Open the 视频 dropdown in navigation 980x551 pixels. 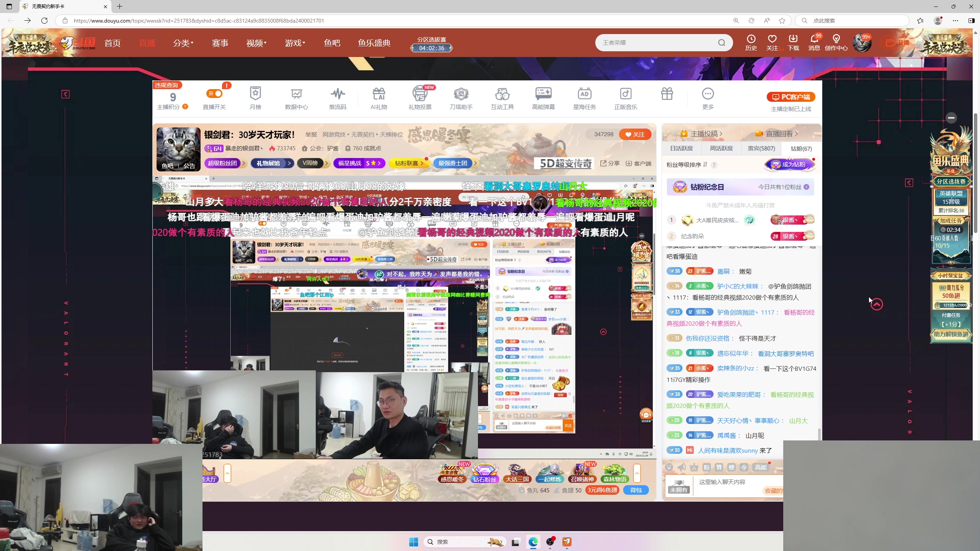pos(256,43)
